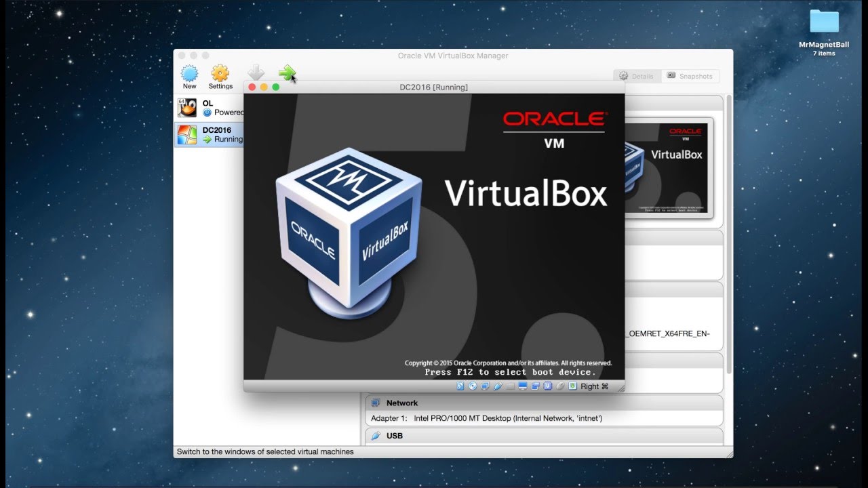Click the green Show arrow toolbar icon
Image resolution: width=868 pixels, height=488 pixels.
pos(288,73)
